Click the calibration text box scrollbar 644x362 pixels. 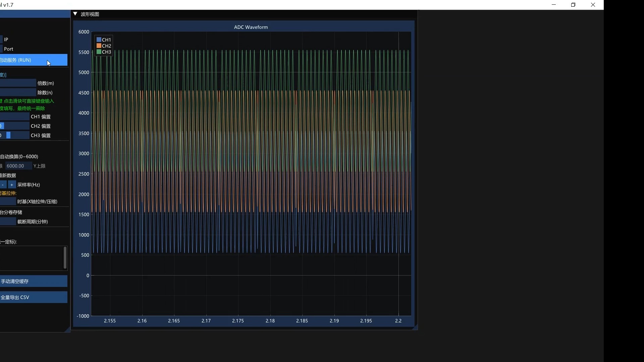[x=65, y=258]
